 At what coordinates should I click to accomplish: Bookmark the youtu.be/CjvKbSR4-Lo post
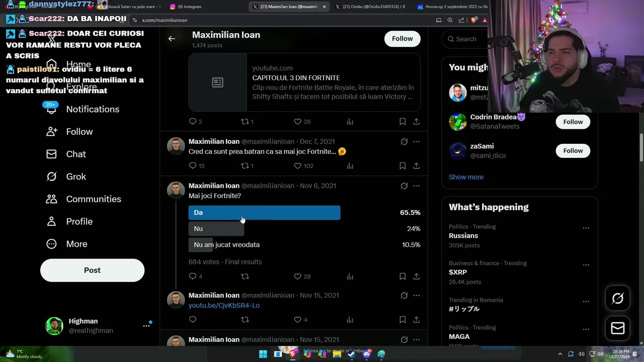coord(403,320)
